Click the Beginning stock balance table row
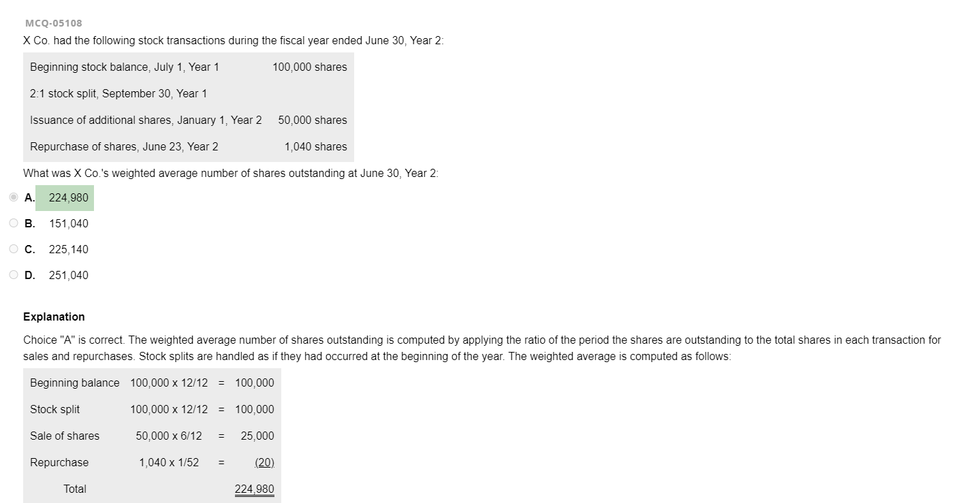The image size is (980, 503). [x=187, y=67]
